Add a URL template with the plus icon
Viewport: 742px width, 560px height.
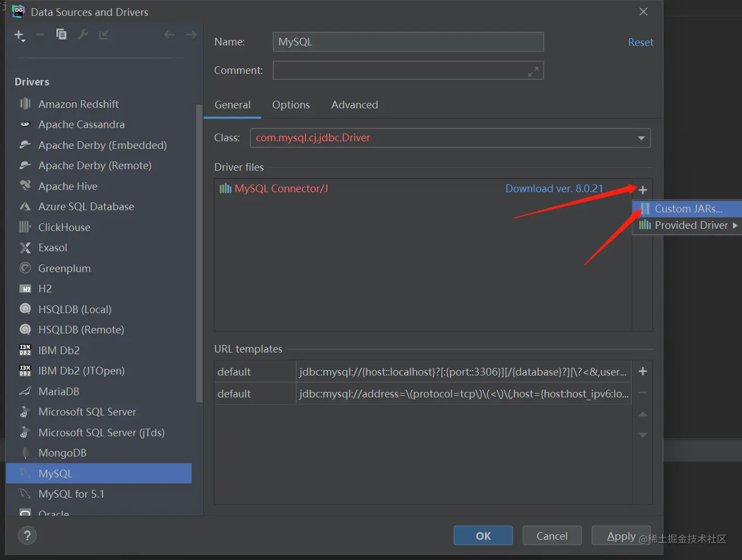[643, 371]
